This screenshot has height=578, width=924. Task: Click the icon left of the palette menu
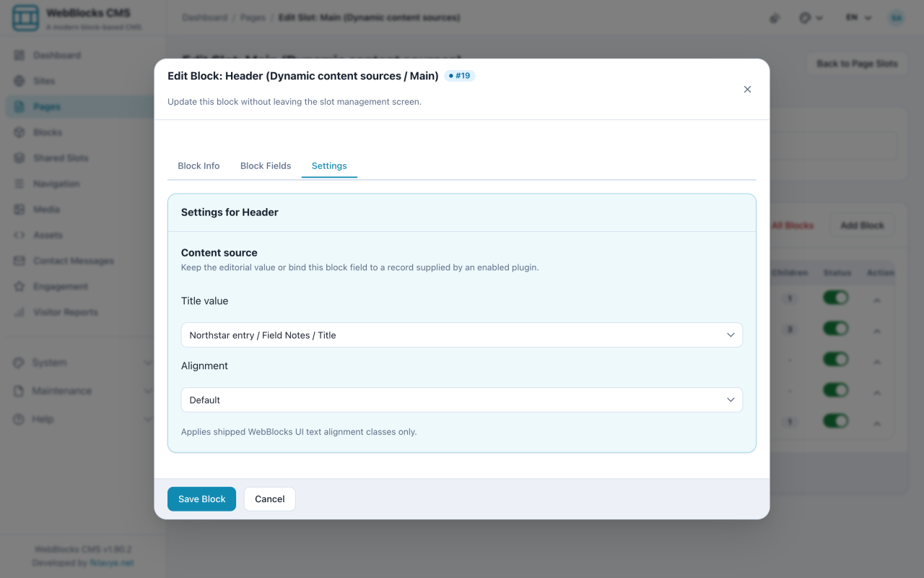coord(775,18)
